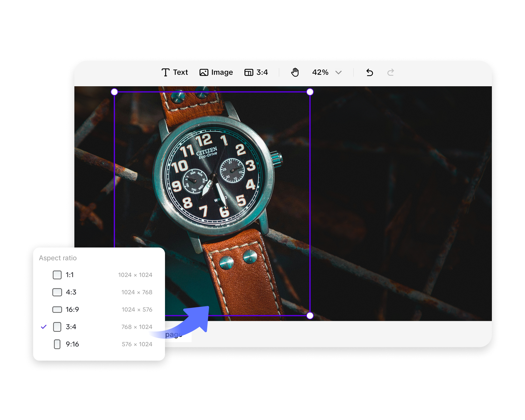Click the picture icon beside Image

tap(204, 72)
